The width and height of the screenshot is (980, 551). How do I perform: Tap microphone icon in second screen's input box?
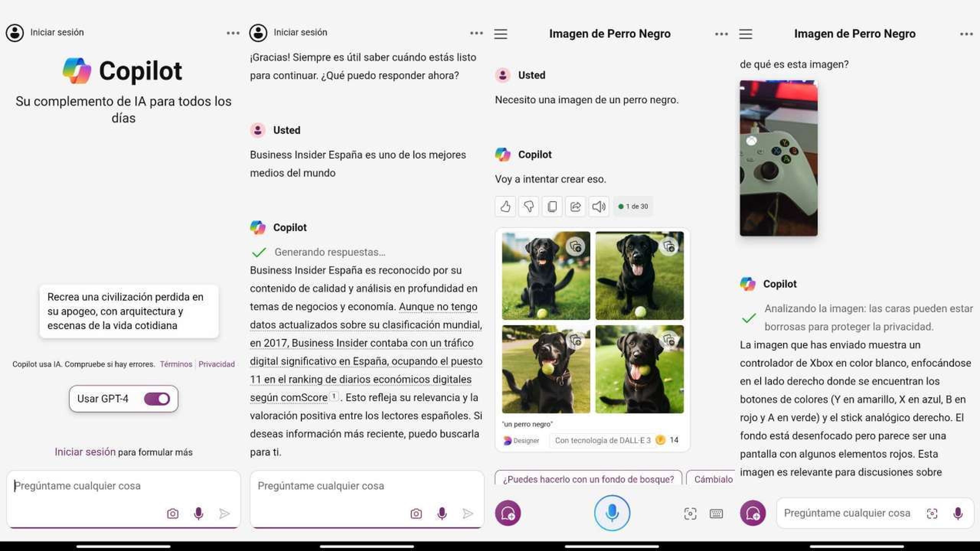442,514
